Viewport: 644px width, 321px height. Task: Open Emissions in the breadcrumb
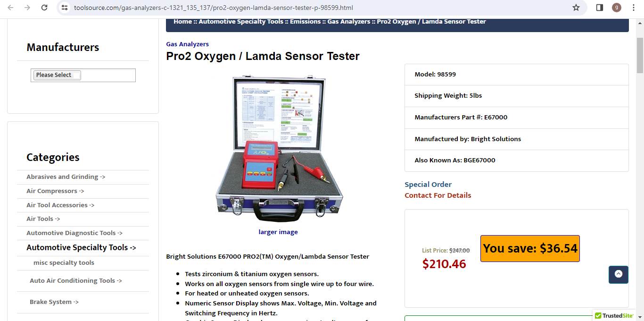pos(305,22)
